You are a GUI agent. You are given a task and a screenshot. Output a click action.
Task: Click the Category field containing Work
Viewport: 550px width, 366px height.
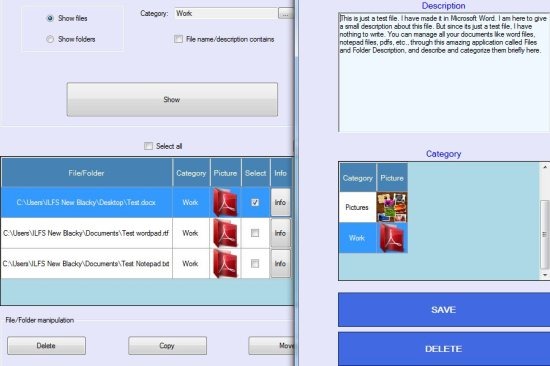coord(226,13)
